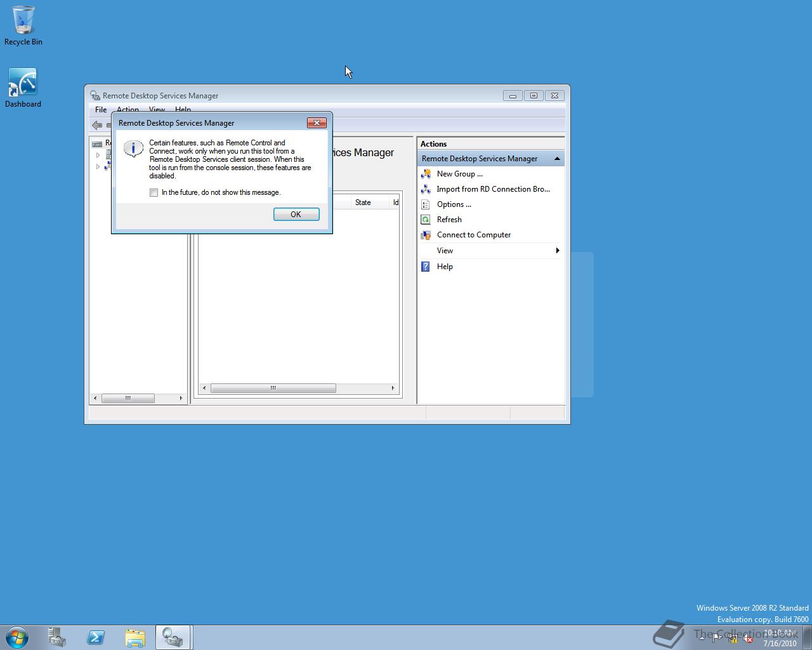Click the tree pane horizontal scrollbar thumb
Viewport: 812px width, 650px height.
coord(128,399)
